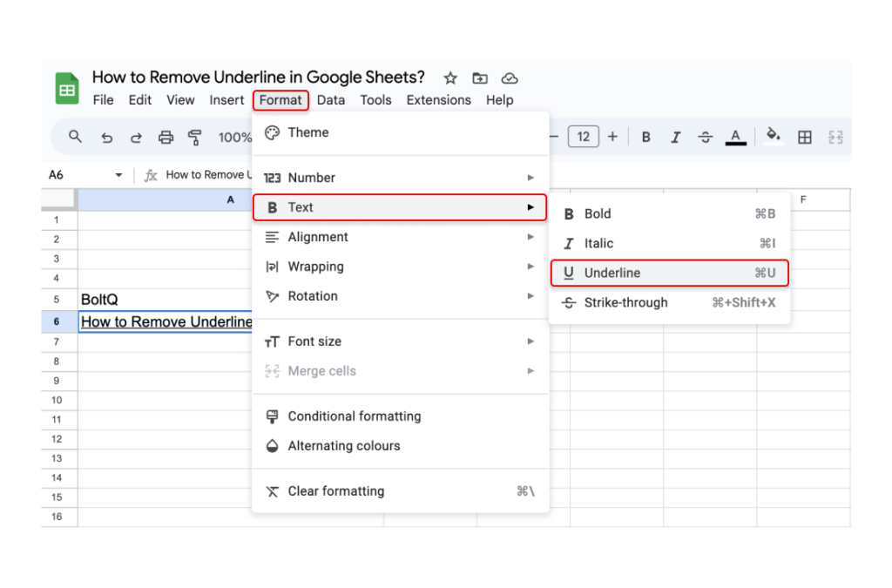Open the Data menu
Screen dimensions: 892x588
330,100
